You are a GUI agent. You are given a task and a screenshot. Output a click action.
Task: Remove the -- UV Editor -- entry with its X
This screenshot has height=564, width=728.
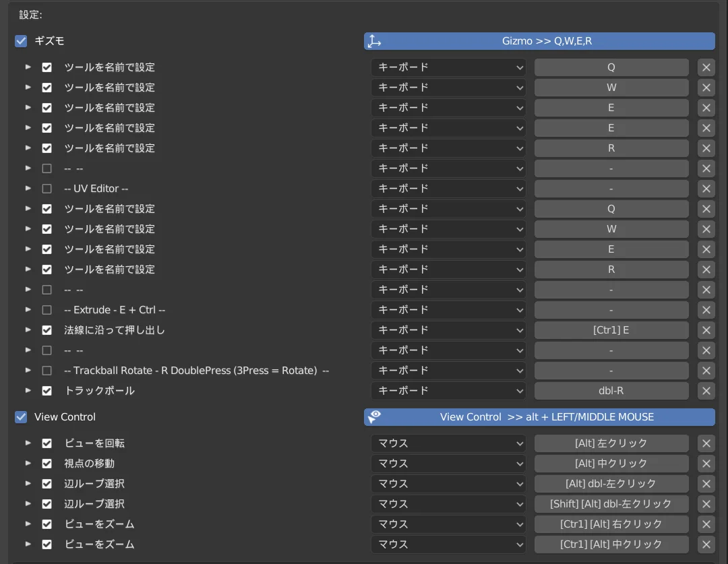tap(706, 189)
